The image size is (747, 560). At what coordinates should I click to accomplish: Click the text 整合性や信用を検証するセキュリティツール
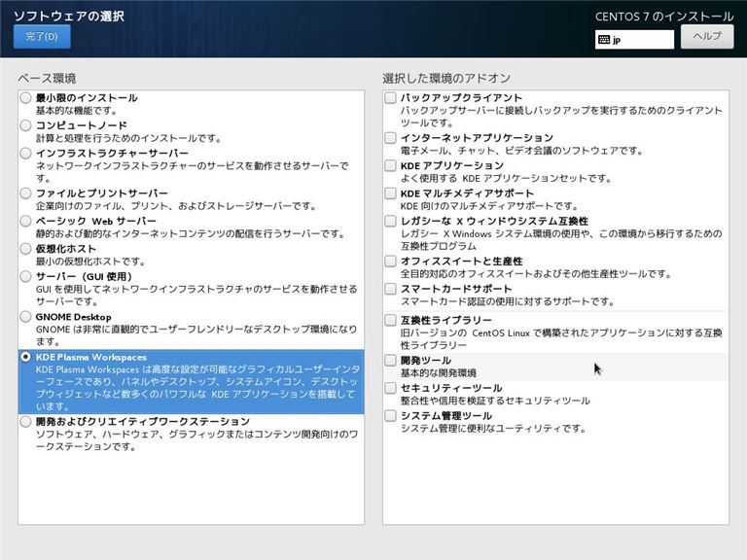pos(495,400)
